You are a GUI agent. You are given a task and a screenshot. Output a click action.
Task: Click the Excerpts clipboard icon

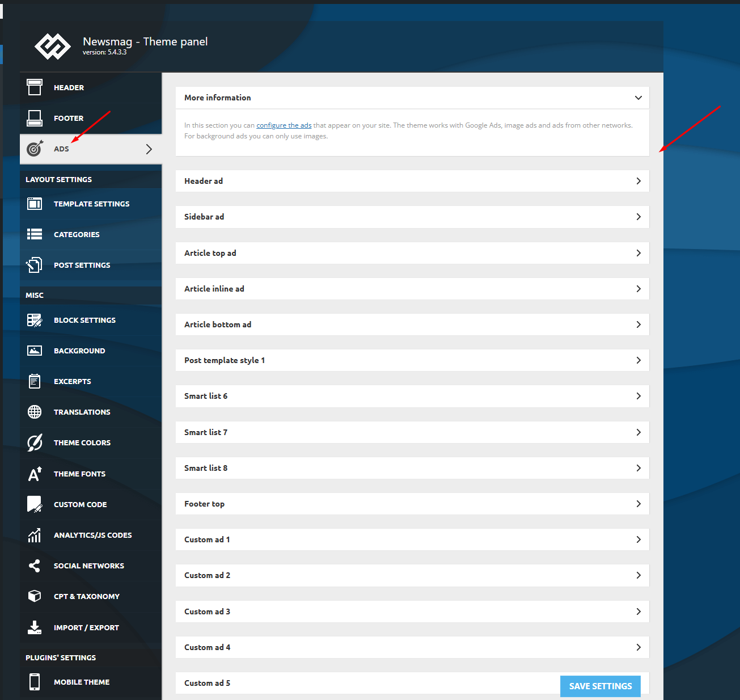(x=35, y=381)
